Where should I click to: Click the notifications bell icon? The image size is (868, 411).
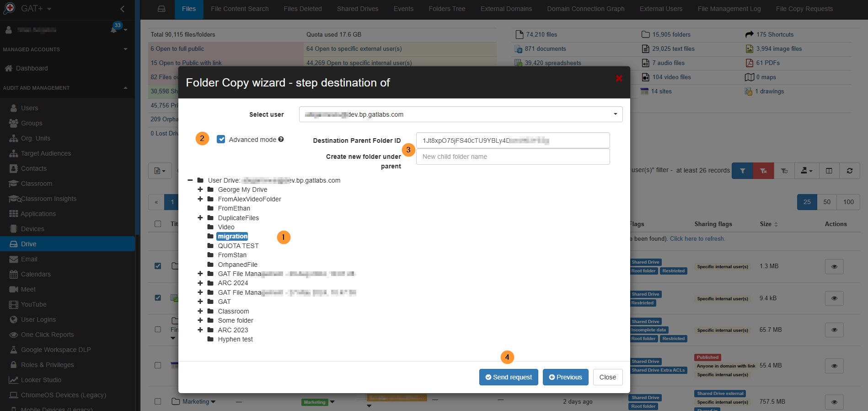[113, 30]
